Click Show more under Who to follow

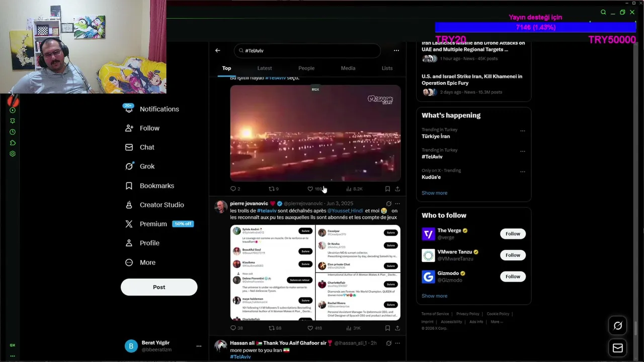click(x=434, y=296)
